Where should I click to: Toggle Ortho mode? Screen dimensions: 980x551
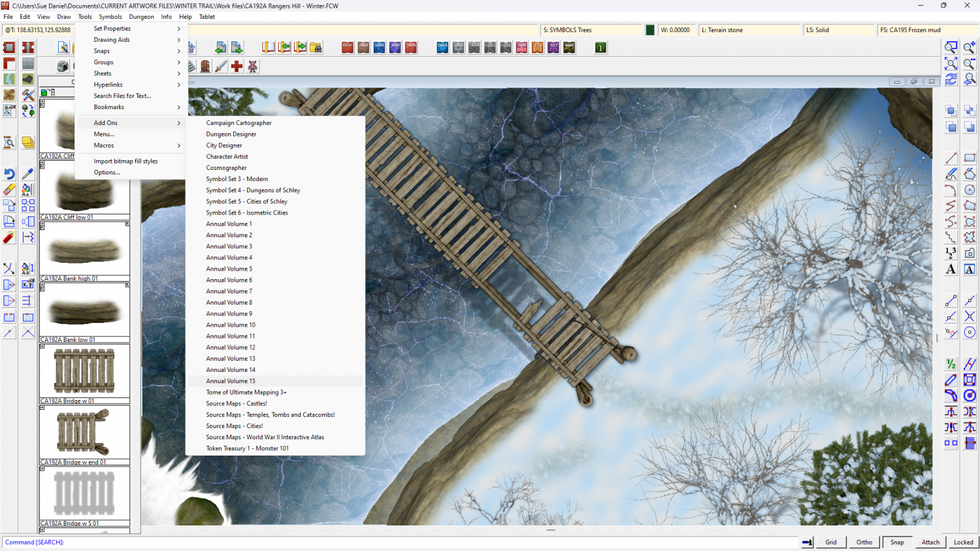pos(864,542)
